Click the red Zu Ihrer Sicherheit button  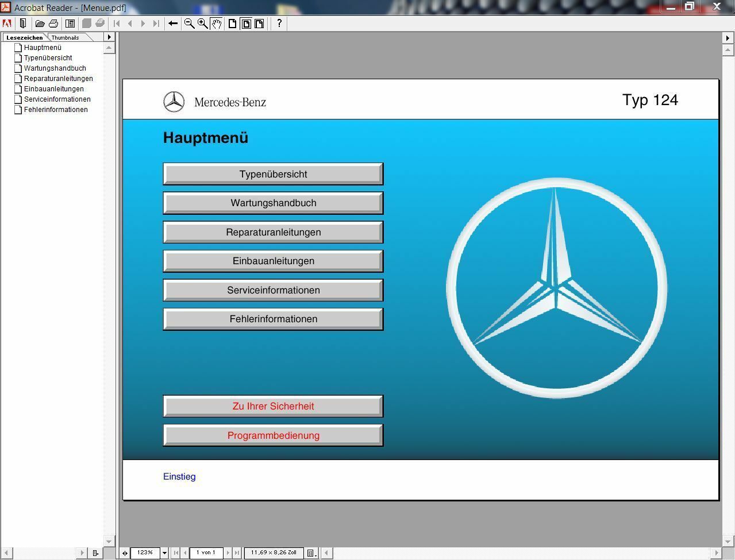(x=273, y=406)
